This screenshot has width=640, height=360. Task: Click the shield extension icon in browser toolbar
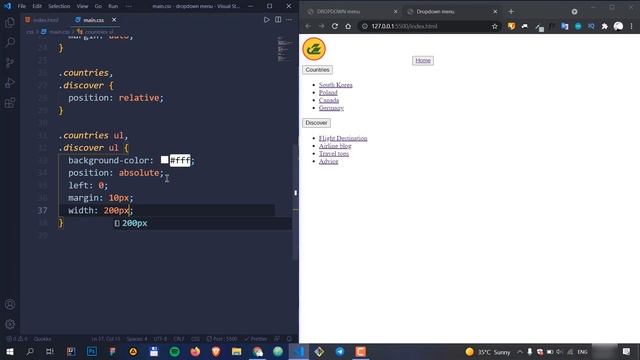point(511,26)
